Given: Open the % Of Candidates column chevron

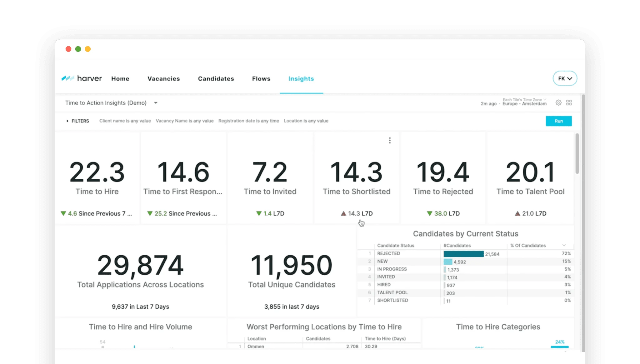Looking at the screenshot, I should pyautogui.click(x=564, y=245).
